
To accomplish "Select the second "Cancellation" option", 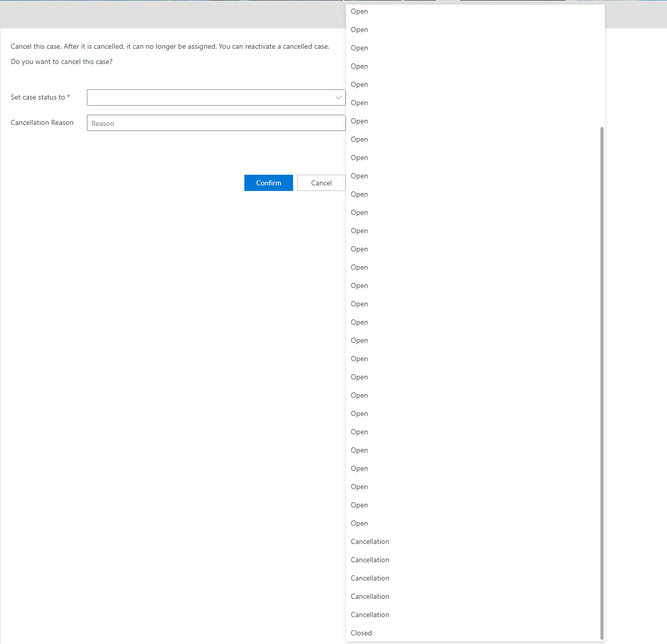I will (370, 560).
